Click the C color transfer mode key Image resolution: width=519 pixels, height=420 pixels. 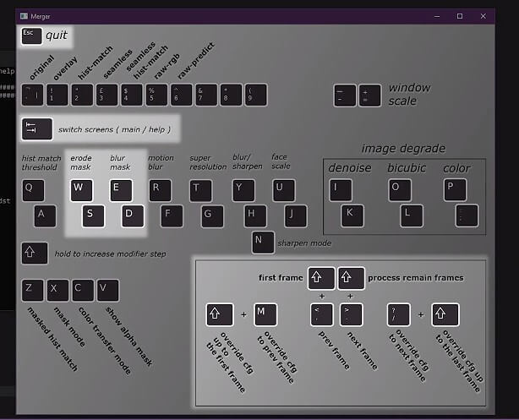83,290
